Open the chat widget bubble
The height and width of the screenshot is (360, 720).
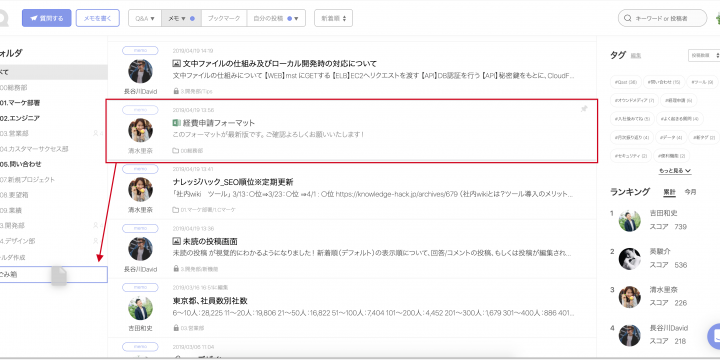[x=714, y=336]
